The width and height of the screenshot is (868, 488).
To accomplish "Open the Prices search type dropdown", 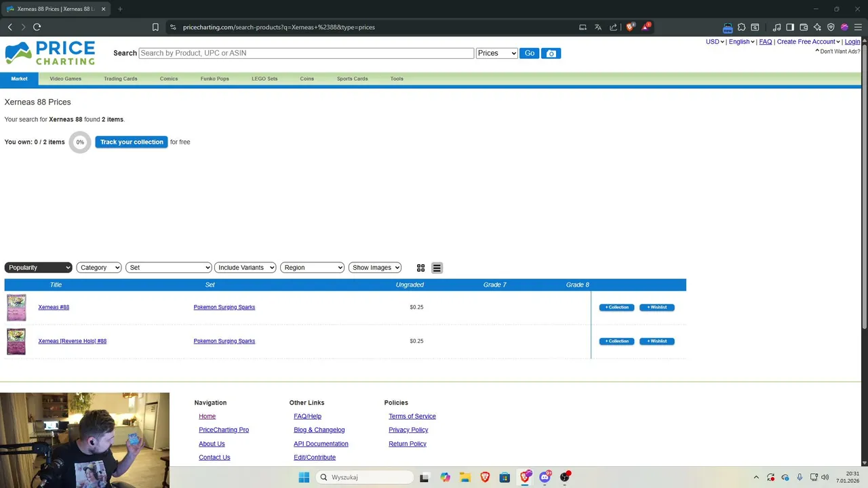I will 497,53.
